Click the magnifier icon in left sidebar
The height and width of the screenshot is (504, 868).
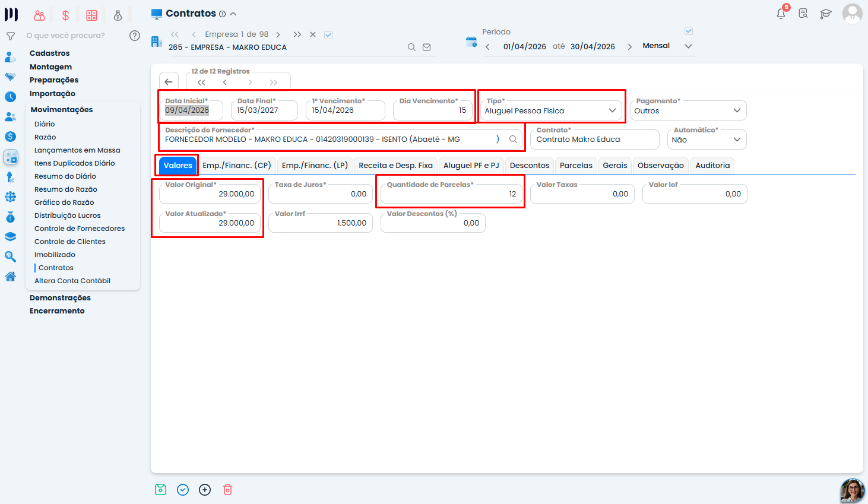pos(10,256)
